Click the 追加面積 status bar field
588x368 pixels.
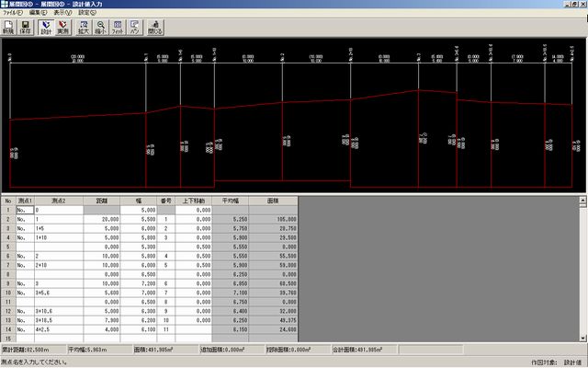(232, 350)
